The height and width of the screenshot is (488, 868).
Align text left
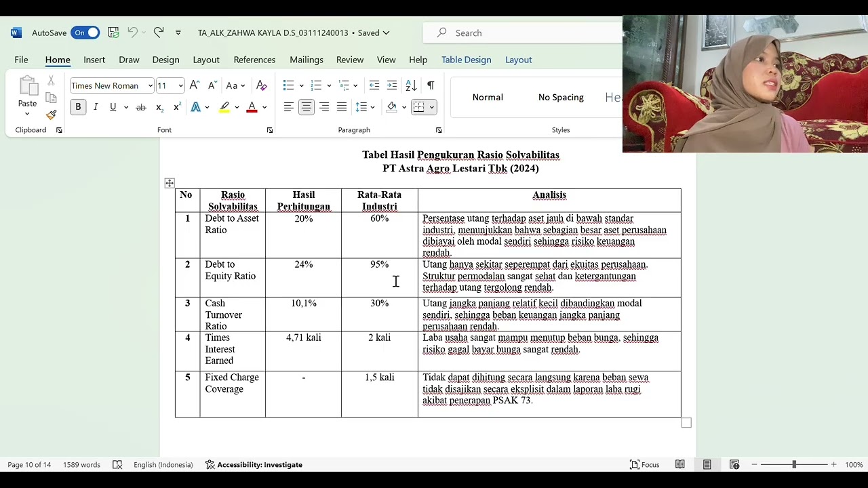pyautogui.click(x=289, y=107)
